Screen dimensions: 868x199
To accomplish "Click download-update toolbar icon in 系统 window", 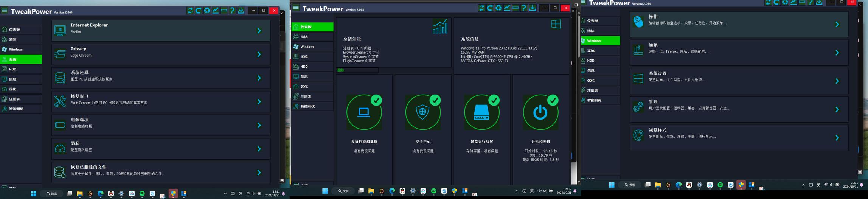I will 241,11.
